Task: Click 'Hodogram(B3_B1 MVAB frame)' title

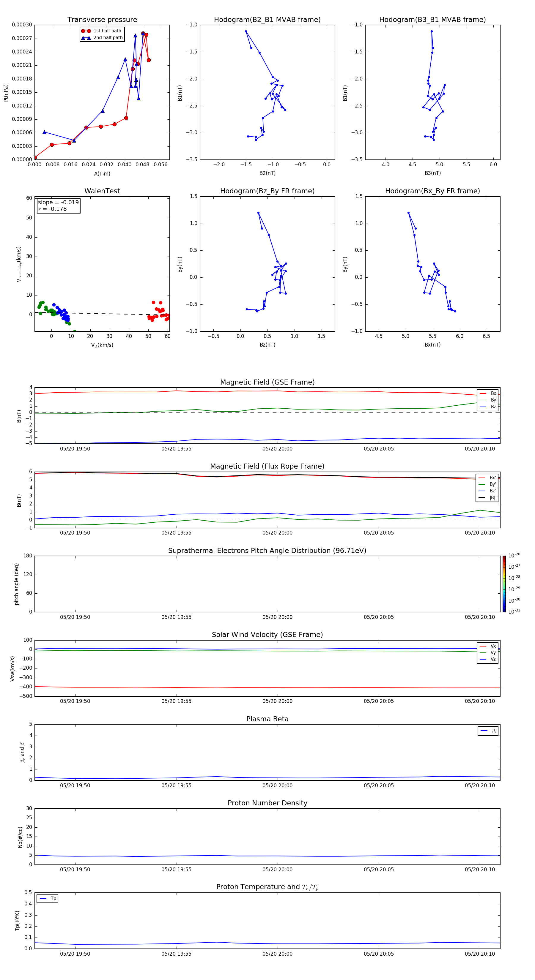Action: point(432,20)
